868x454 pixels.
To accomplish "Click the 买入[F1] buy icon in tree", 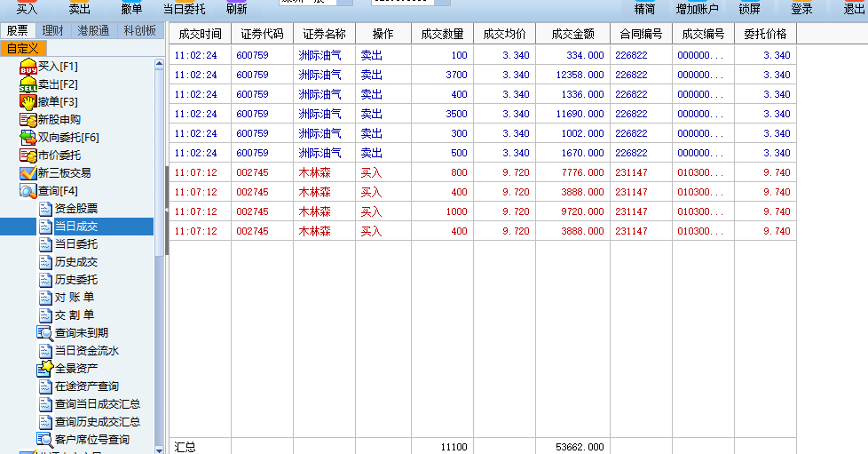I will click(x=28, y=67).
